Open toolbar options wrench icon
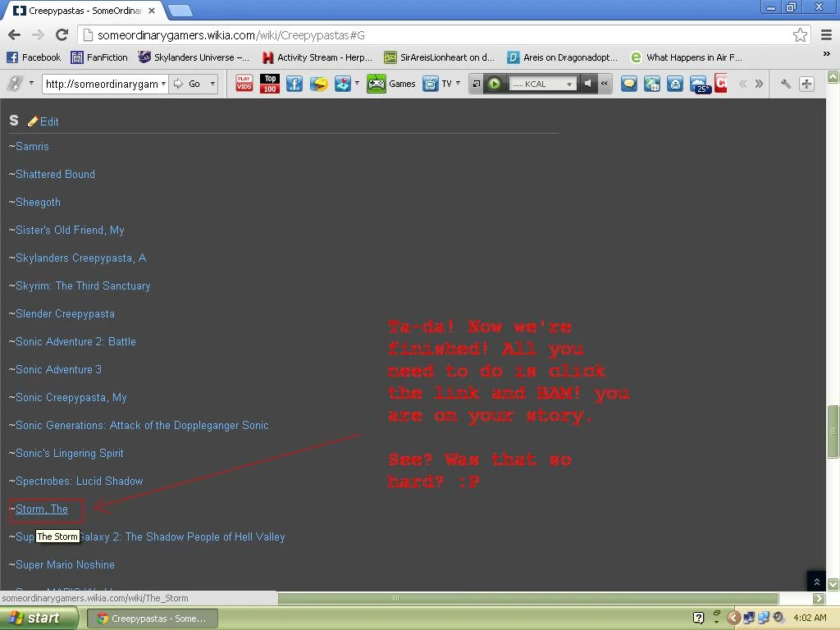The height and width of the screenshot is (630, 840). tap(786, 84)
